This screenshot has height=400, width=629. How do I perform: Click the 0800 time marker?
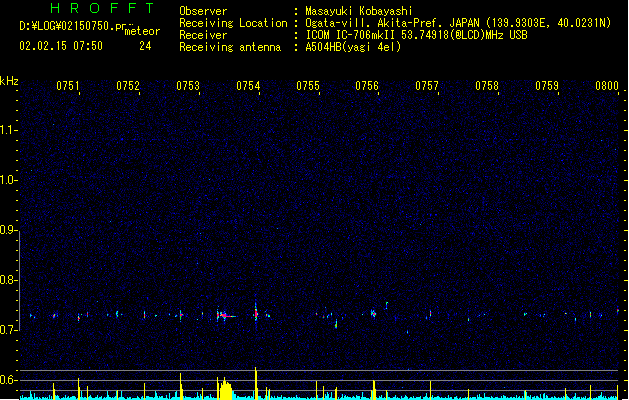tap(607, 86)
